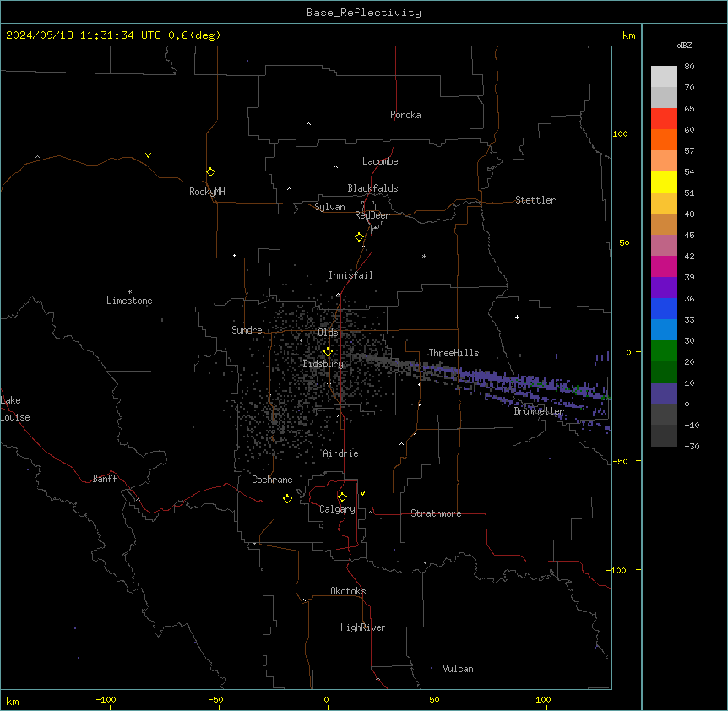Image resolution: width=728 pixels, height=711 pixels.
Task: Click the yellow station marker south of RedDeer
Action: click(x=360, y=237)
